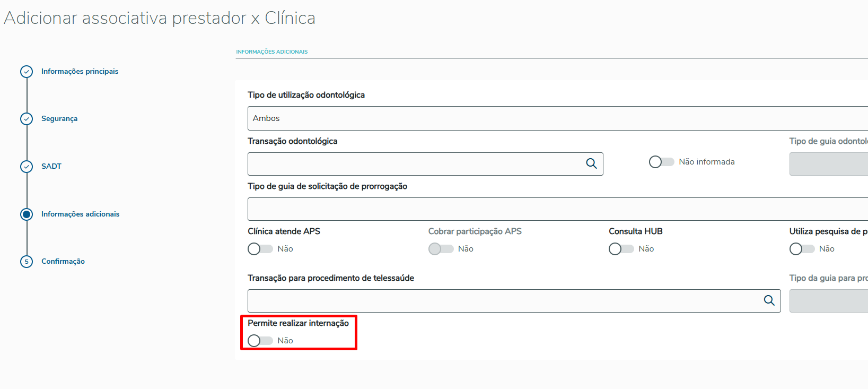Click the Confirmação step number 5 circle
The image size is (868, 389).
click(x=27, y=262)
